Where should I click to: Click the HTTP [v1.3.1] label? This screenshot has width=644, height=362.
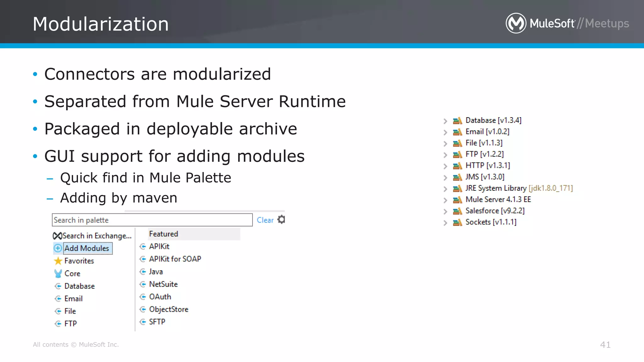point(488,166)
